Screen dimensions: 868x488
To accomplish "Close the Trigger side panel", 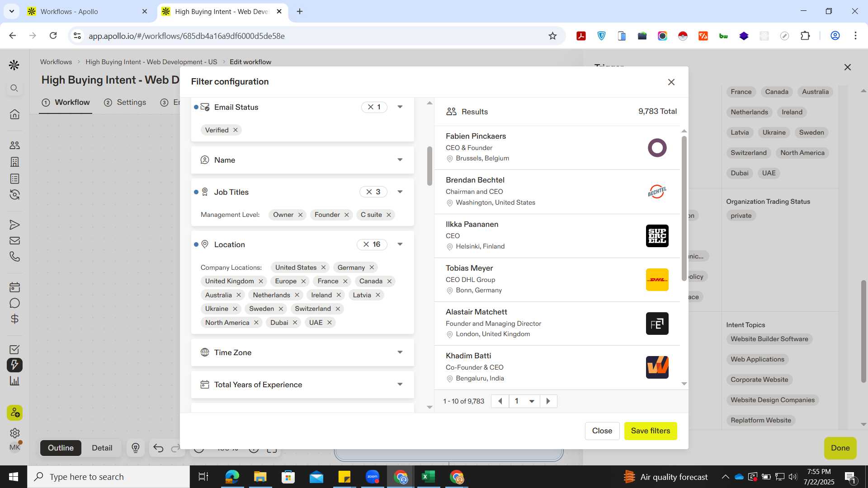I will (x=848, y=67).
